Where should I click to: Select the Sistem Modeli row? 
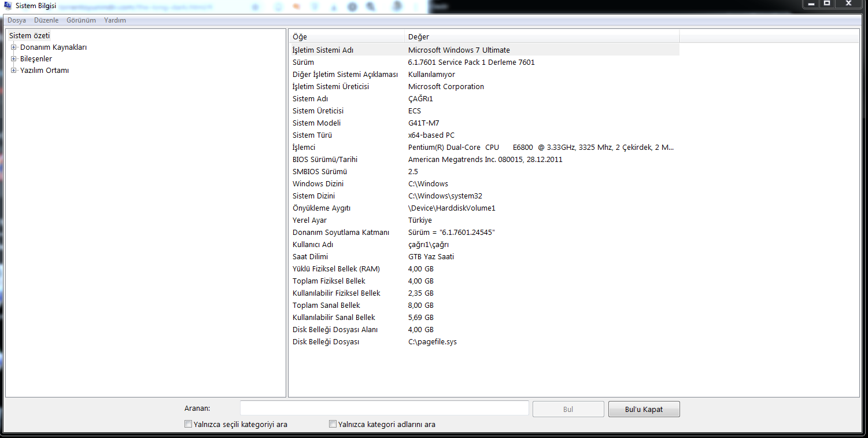click(484, 123)
